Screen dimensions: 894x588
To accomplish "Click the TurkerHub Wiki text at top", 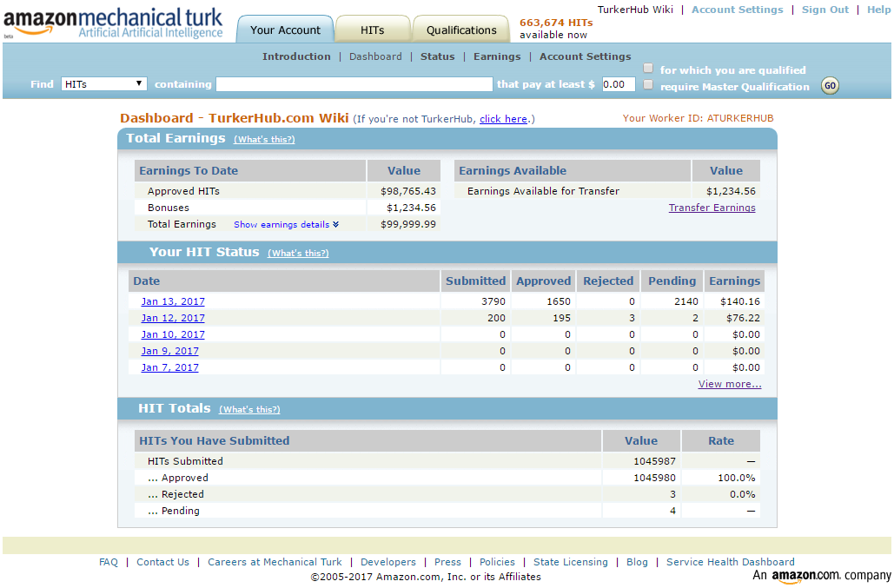I will point(635,10).
